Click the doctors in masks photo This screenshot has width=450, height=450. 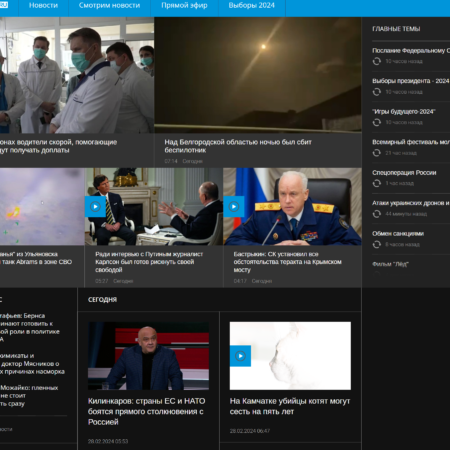[77, 75]
